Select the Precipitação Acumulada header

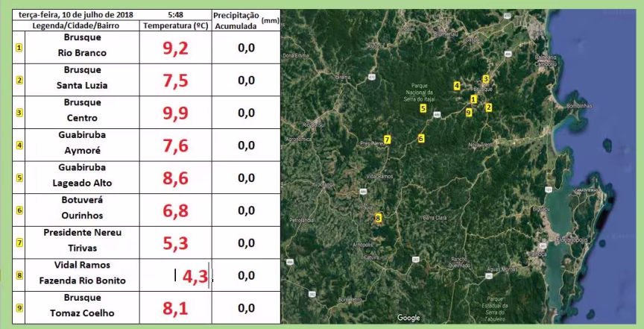coord(236,20)
